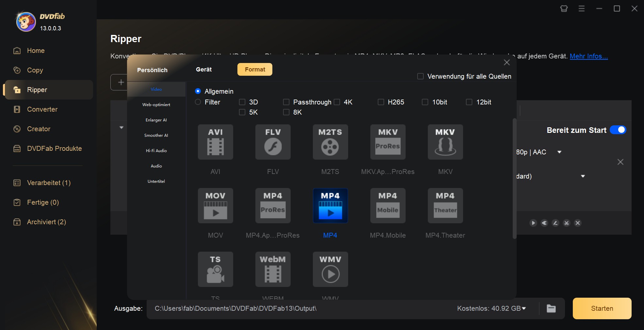Image resolution: width=644 pixels, height=330 pixels.
Task: Select the Hi-Fi Audio category
Action: click(x=156, y=151)
